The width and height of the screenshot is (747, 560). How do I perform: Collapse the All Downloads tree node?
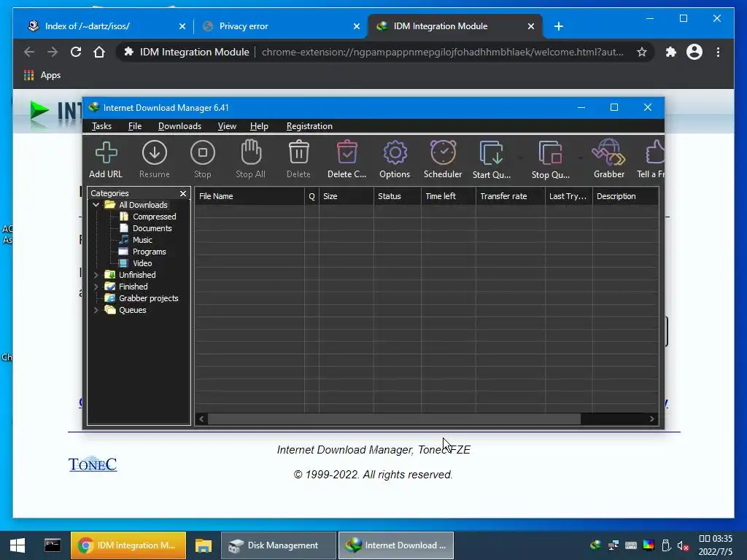click(x=96, y=205)
